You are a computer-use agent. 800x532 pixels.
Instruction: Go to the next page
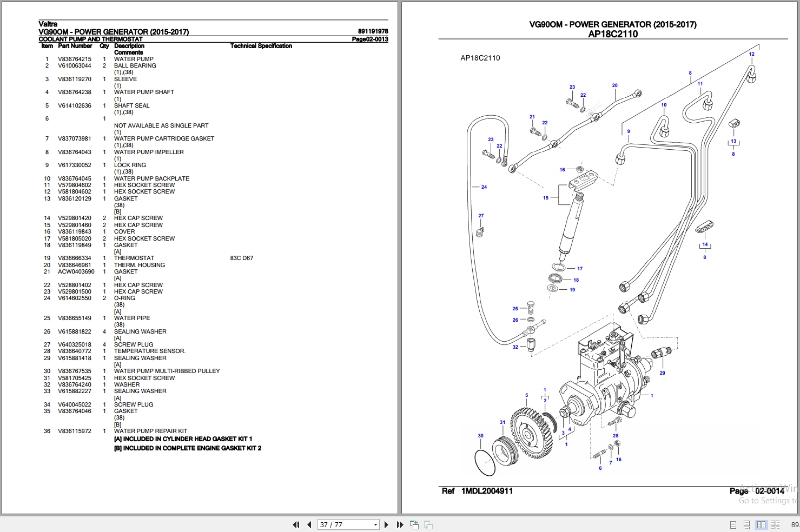coord(386,524)
